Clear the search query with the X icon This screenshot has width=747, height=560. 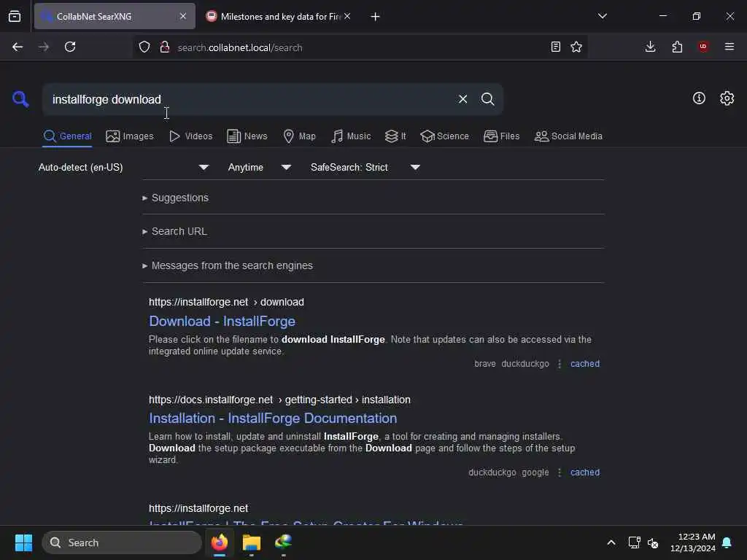click(462, 99)
